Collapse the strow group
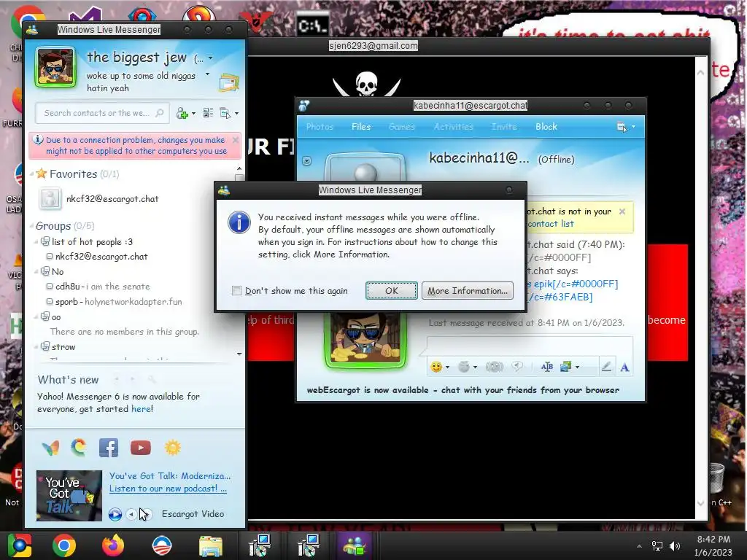The image size is (747, 560). [36, 346]
